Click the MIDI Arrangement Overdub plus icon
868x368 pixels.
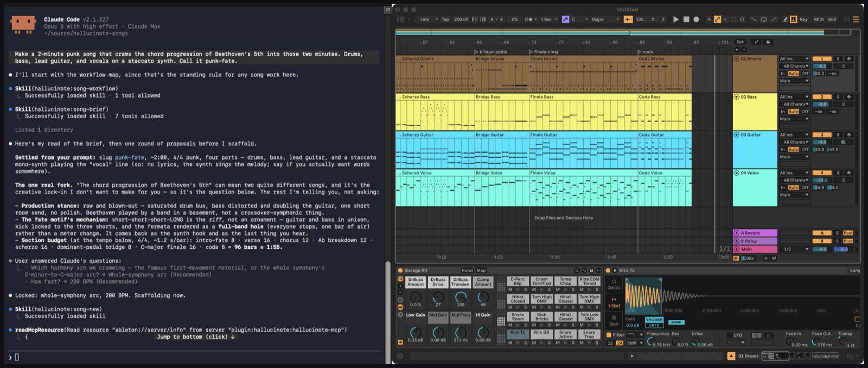(x=709, y=20)
